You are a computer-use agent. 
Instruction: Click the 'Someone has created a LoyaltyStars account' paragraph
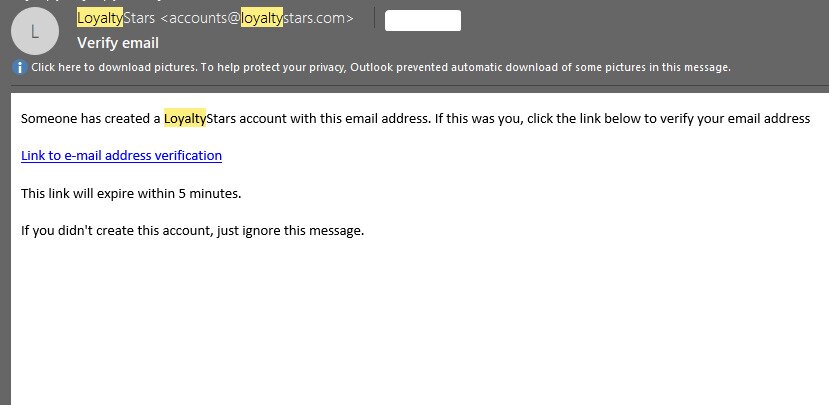coord(416,118)
